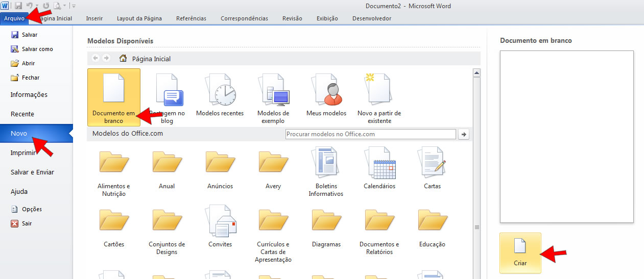Viewport: 644px width, 279px height.
Task: Open the Arquivo tab
Action: click(14, 18)
